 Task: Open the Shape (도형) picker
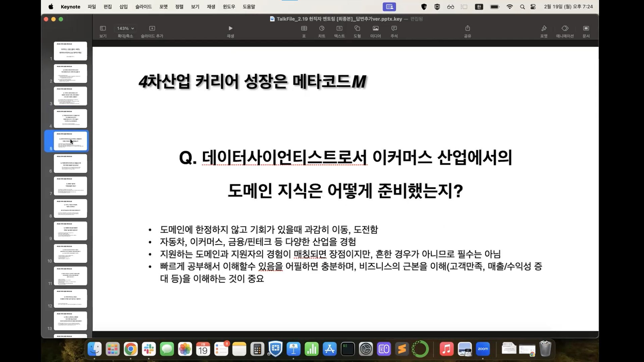point(357,28)
